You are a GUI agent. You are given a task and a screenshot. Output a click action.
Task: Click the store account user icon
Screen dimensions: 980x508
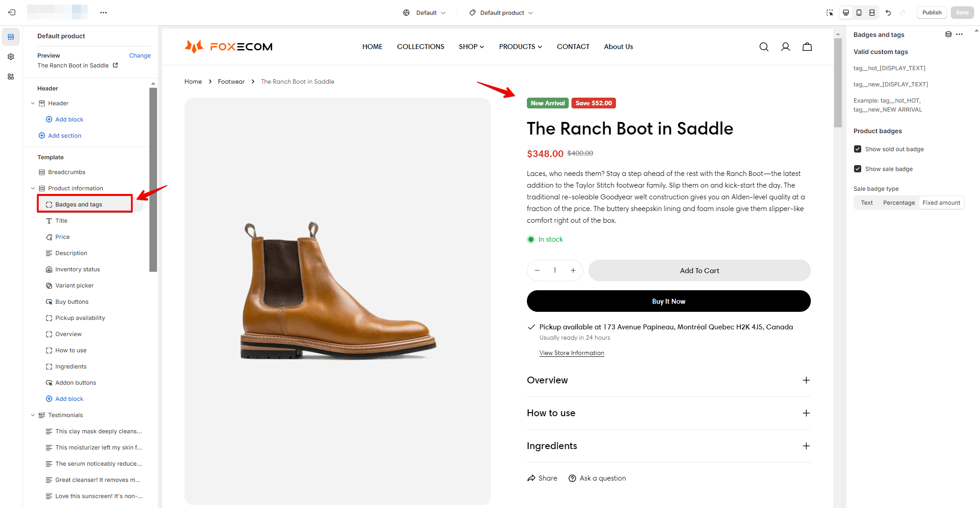[786, 47]
